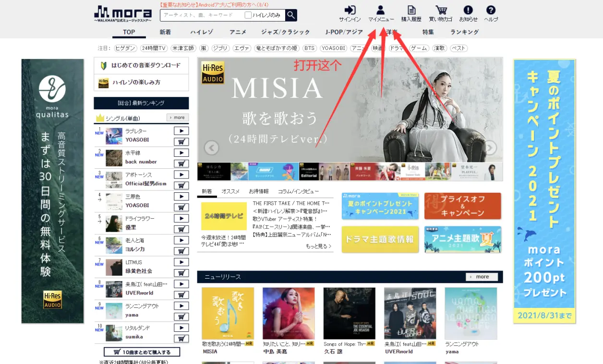Switch to コラム/インタビュー news tab
The image size is (603, 364).
click(x=298, y=191)
